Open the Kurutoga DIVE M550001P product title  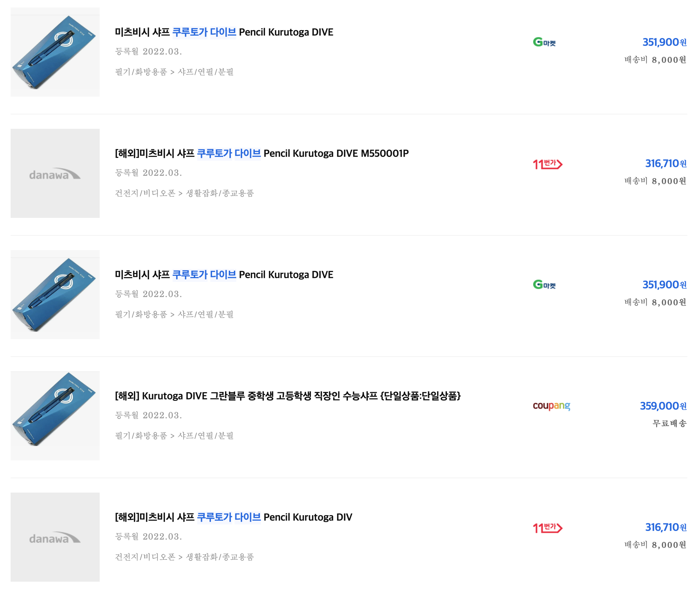click(x=262, y=153)
